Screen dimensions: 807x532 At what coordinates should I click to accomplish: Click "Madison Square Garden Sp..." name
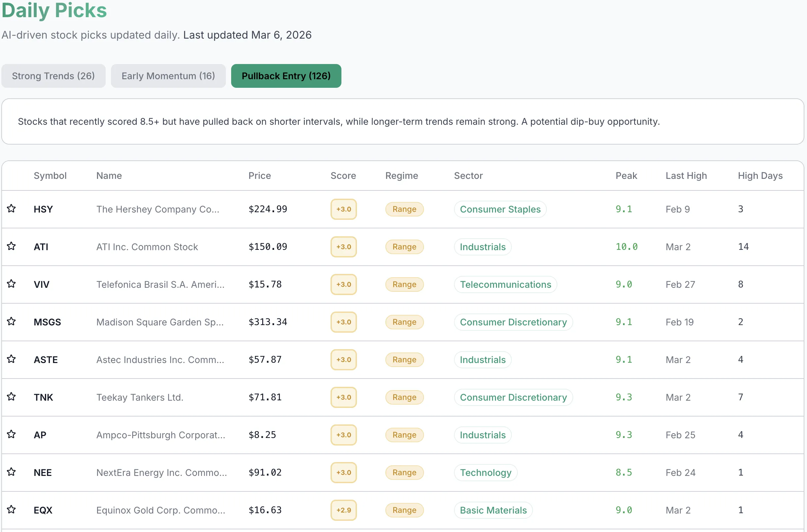pos(160,322)
